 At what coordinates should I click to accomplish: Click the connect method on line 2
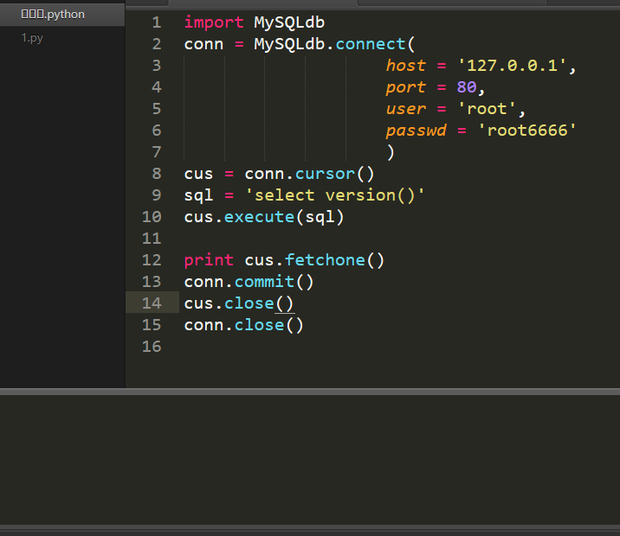(x=371, y=44)
